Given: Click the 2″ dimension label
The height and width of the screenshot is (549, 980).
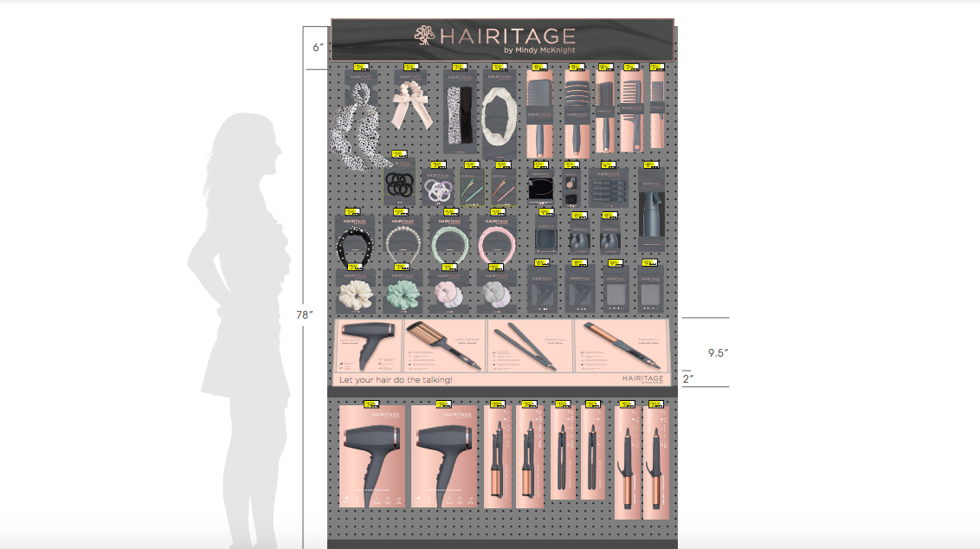Looking at the screenshot, I should pyautogui.click(x=688, y=378).
